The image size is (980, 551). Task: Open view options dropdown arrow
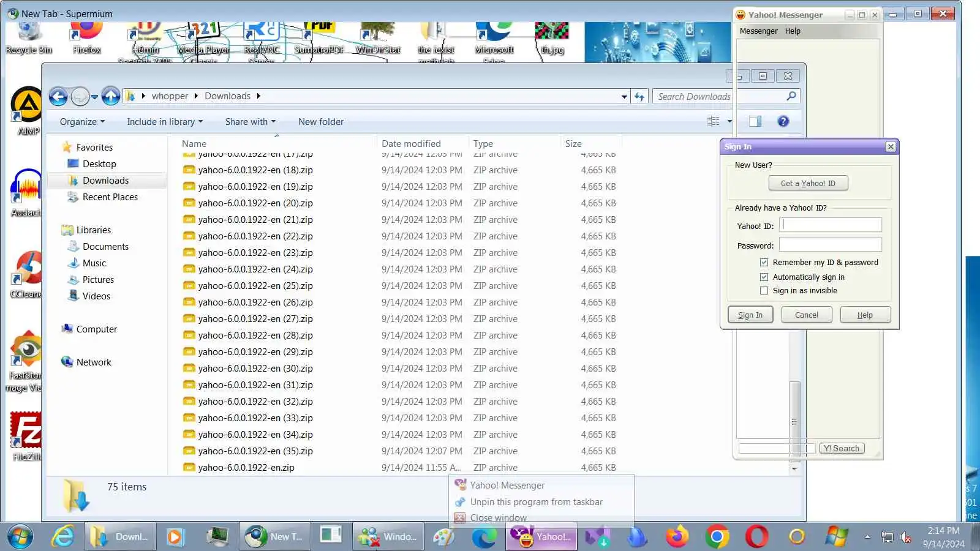729,121
